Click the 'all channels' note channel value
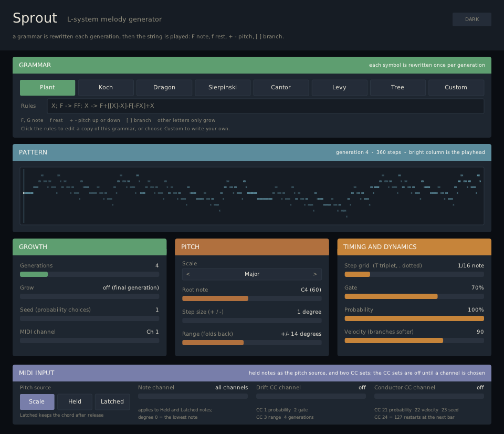The height and width of the screenshot is (434, 504). (232, 388)
